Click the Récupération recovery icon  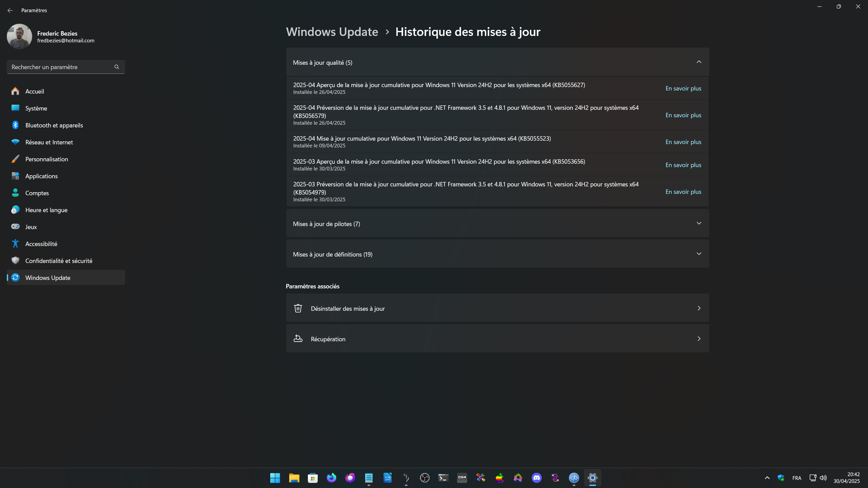click(298, 339)
